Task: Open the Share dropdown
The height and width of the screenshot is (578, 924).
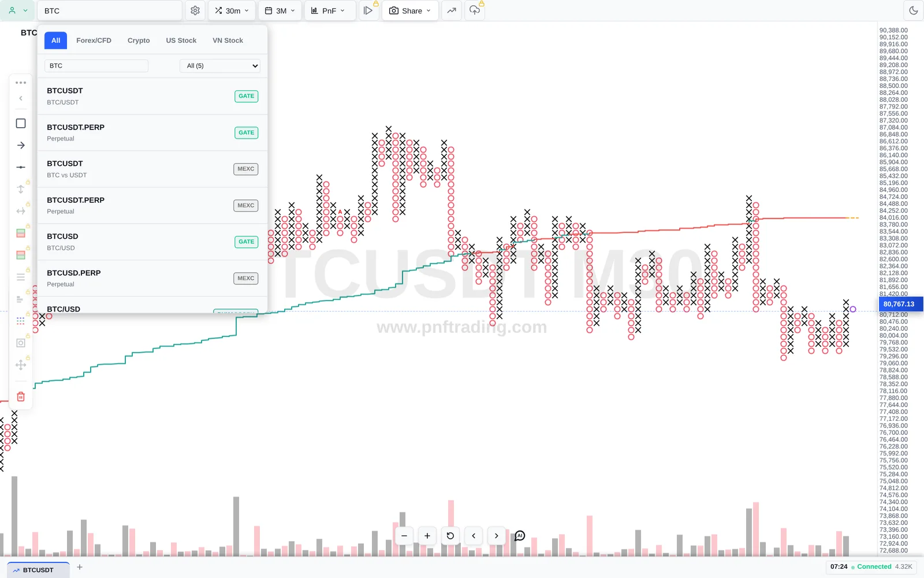Action: tap(410, 10)
